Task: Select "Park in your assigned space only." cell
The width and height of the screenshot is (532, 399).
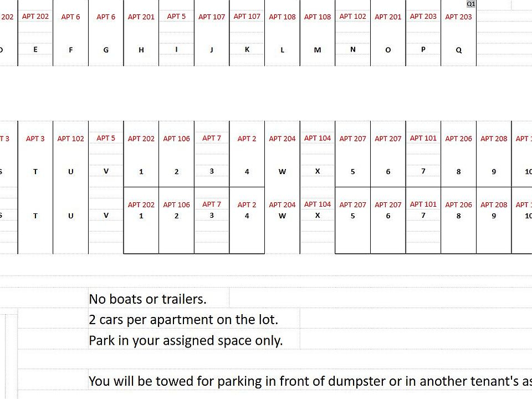Action: [186, 340]
